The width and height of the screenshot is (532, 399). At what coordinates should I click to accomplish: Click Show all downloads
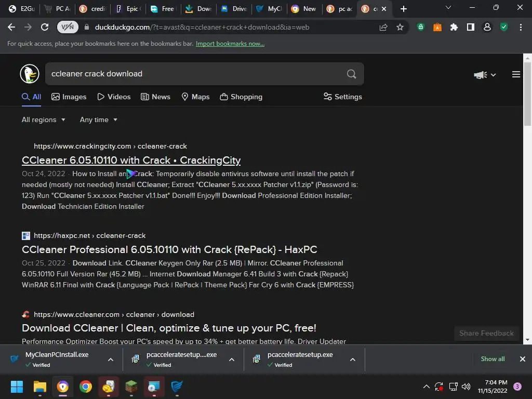tap(493, 359)
